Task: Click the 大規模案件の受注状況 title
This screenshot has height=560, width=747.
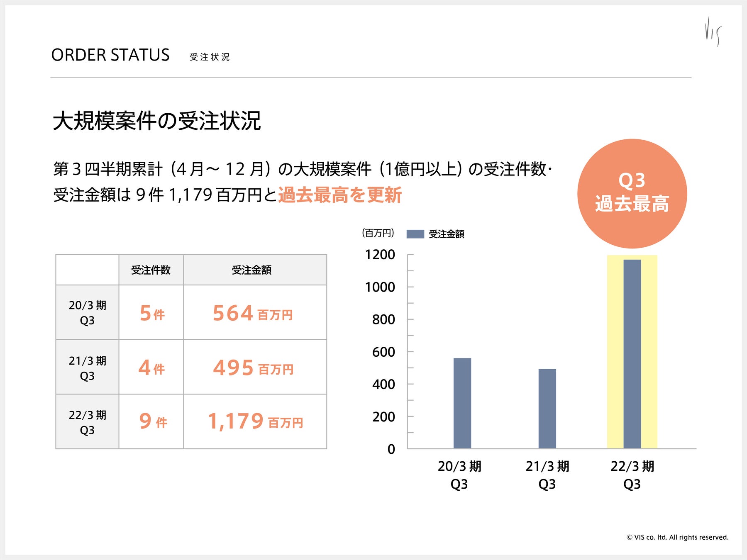Action: tap(157, 121)
